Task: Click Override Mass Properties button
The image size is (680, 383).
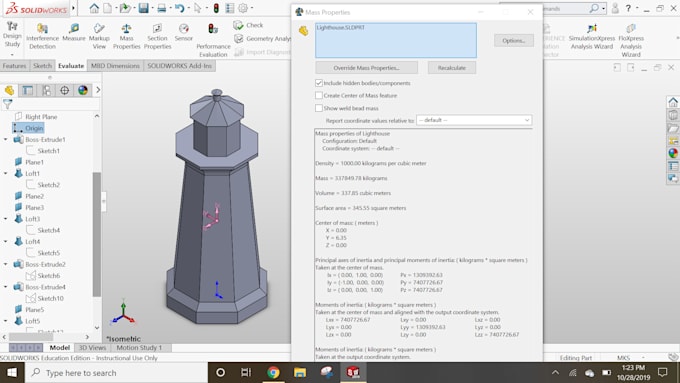Action: 366,68
